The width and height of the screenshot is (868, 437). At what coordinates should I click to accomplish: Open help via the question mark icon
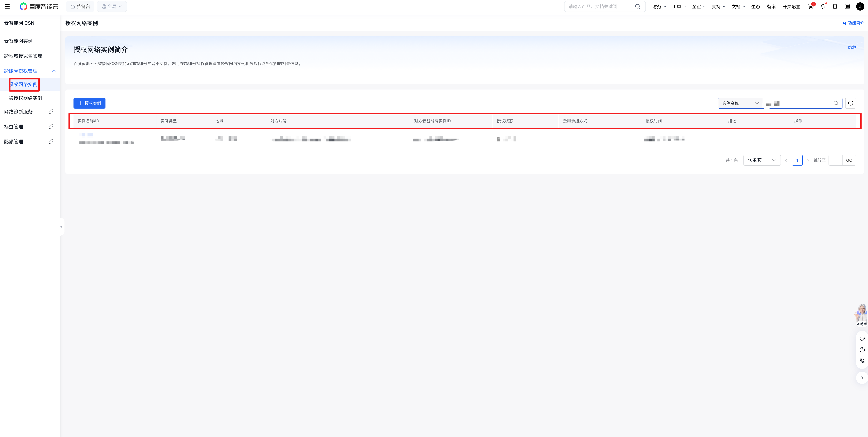(x=862, y=350)
